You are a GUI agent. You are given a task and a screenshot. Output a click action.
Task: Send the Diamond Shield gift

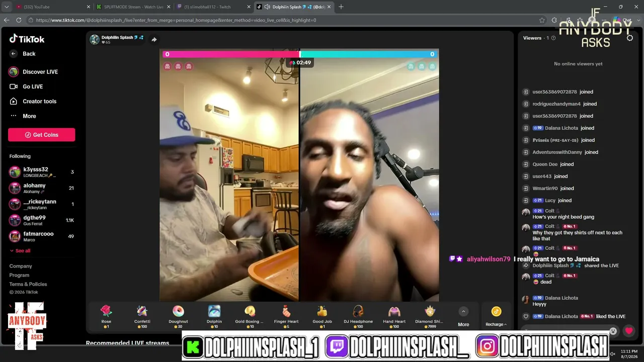430,316
